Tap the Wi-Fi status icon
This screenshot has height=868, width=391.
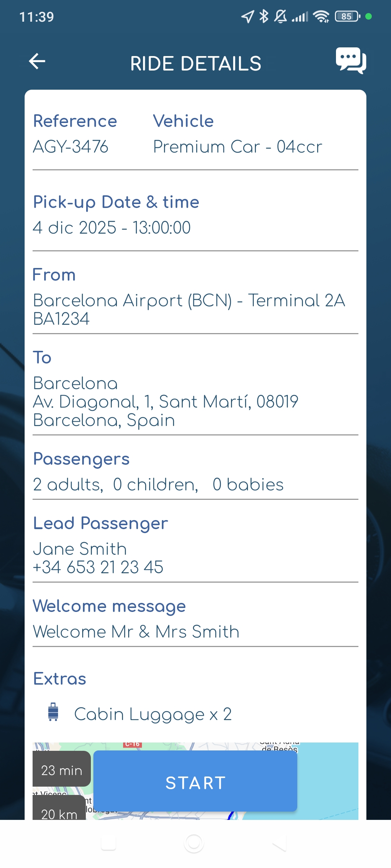[x=321, y=16]
